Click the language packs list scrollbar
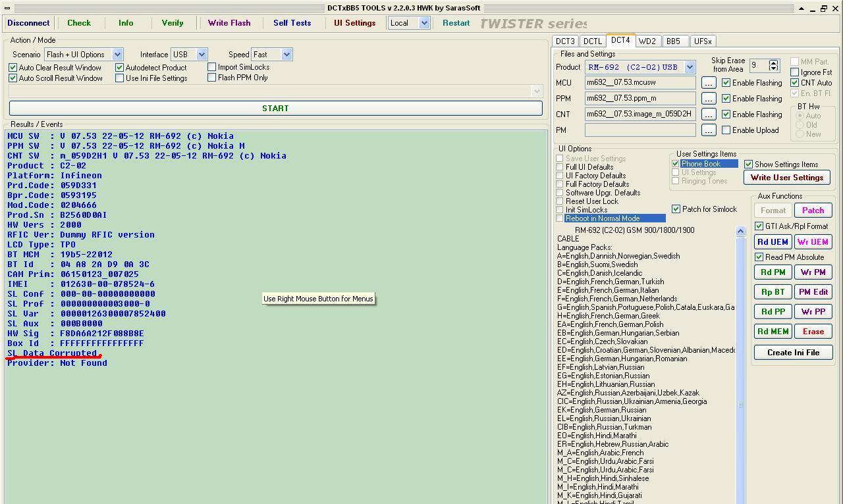The height and width of the screenshot is (504, 843). (x=740, y=365)
